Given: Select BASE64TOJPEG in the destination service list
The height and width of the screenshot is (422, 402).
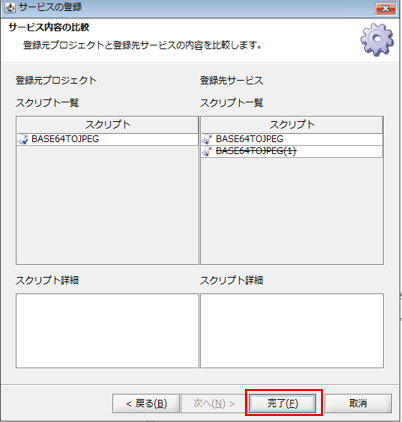Looking at the screenshot, I should [292, 139].
